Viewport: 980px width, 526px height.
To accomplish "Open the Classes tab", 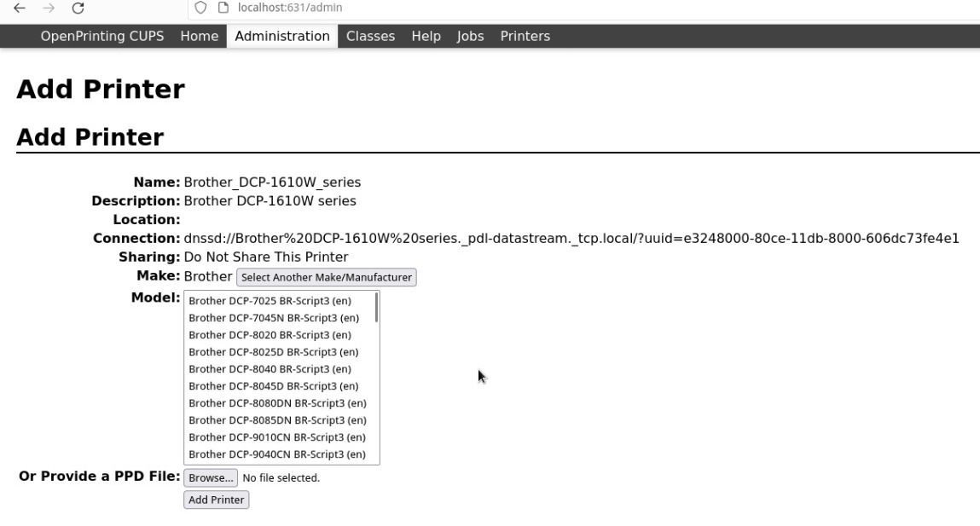I will point(371,37).
